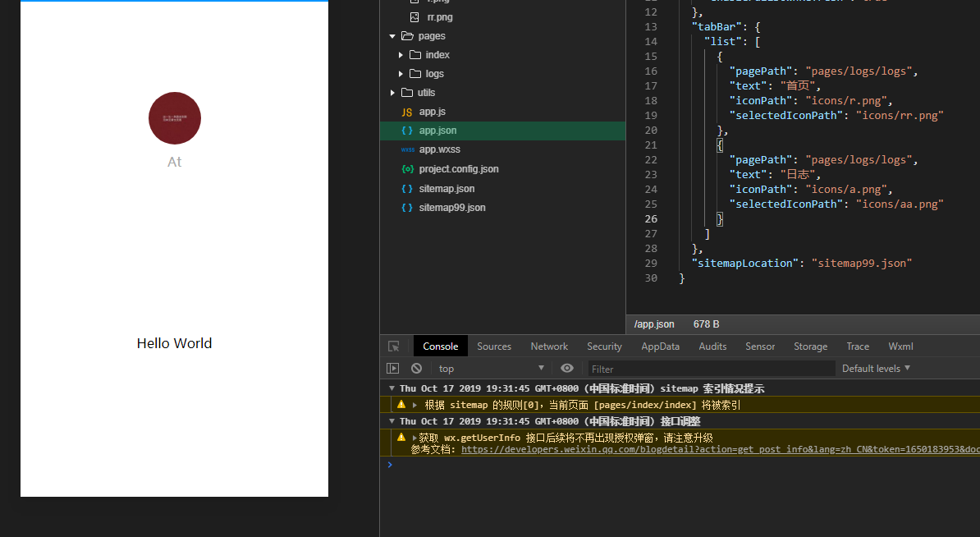
Task: Click the inspect element picker icon
Action: tap(394, 347)
